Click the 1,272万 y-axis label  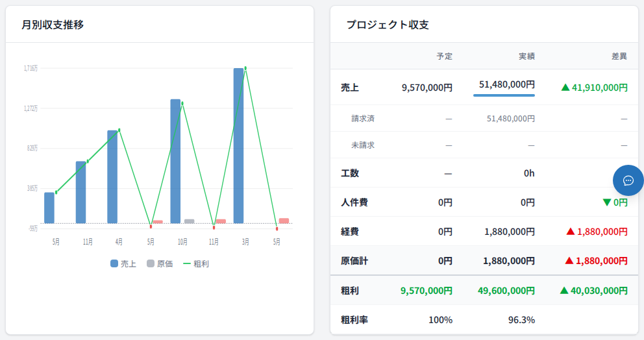[31, 108]
